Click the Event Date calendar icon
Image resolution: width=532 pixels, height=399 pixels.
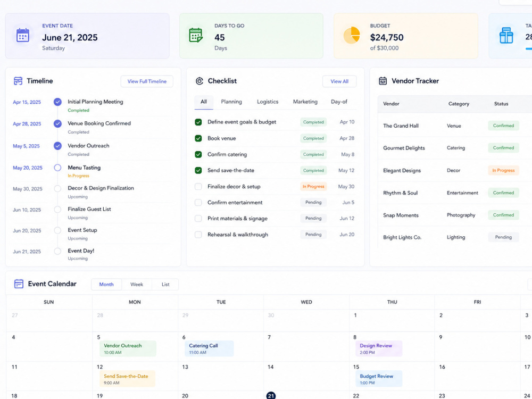[x=23, y=35]
